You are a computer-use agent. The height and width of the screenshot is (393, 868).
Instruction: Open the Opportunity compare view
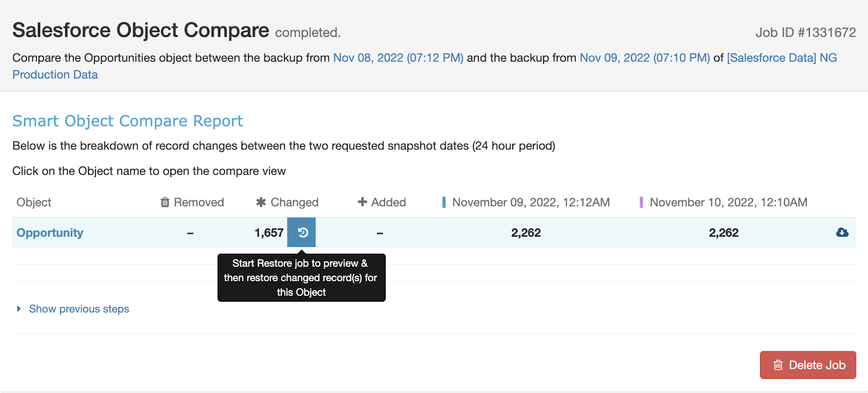click(x=50, y=233)
